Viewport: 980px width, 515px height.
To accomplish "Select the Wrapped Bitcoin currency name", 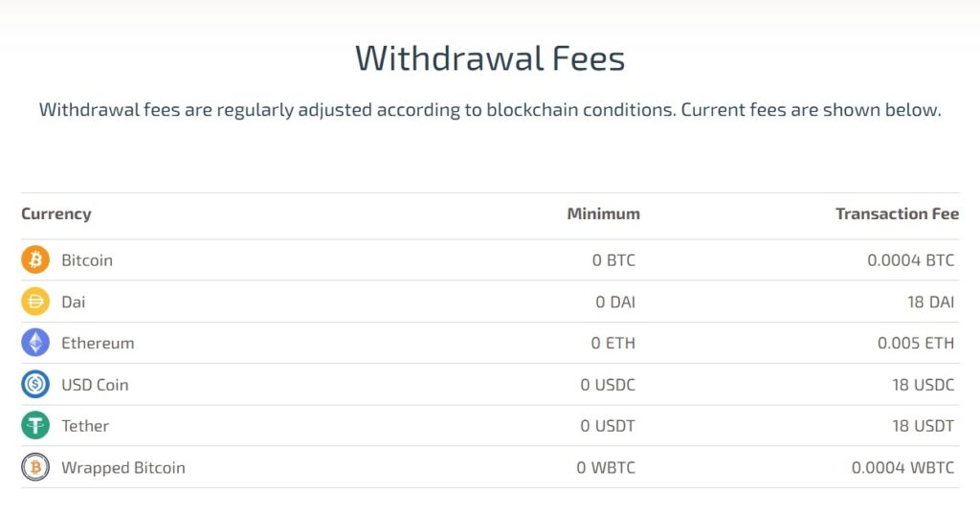I will pyautogui.click(x=123, y=468).
